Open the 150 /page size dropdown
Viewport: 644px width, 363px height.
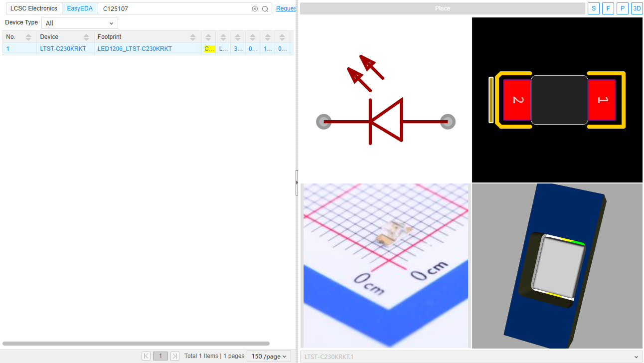(269, 356)
